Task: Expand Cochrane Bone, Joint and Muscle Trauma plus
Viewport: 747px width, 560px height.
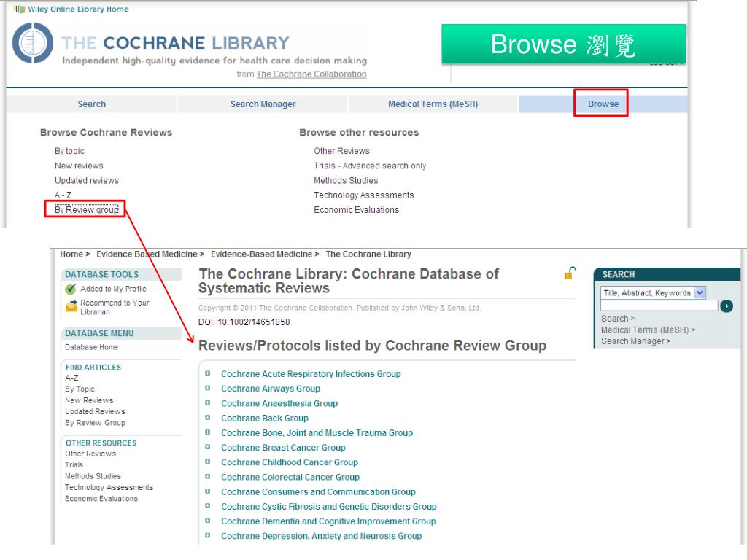Action: pyautogui.click(x=208, y=432)
